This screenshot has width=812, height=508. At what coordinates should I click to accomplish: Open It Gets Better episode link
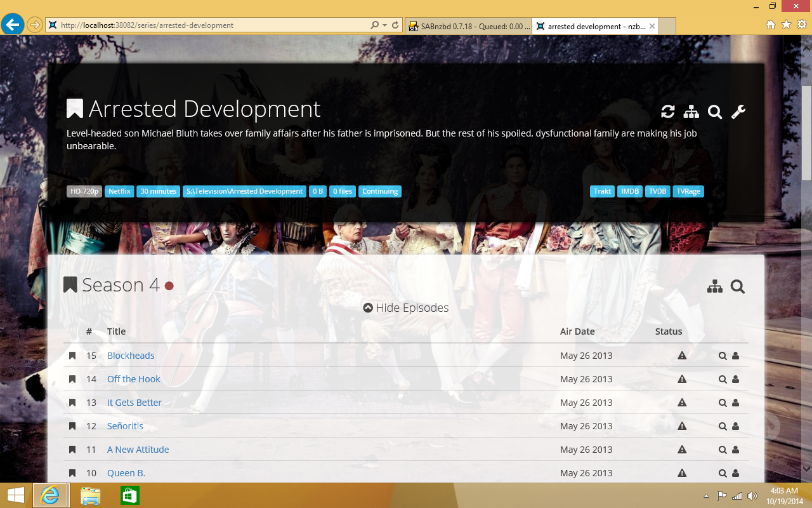pos(134,403)
